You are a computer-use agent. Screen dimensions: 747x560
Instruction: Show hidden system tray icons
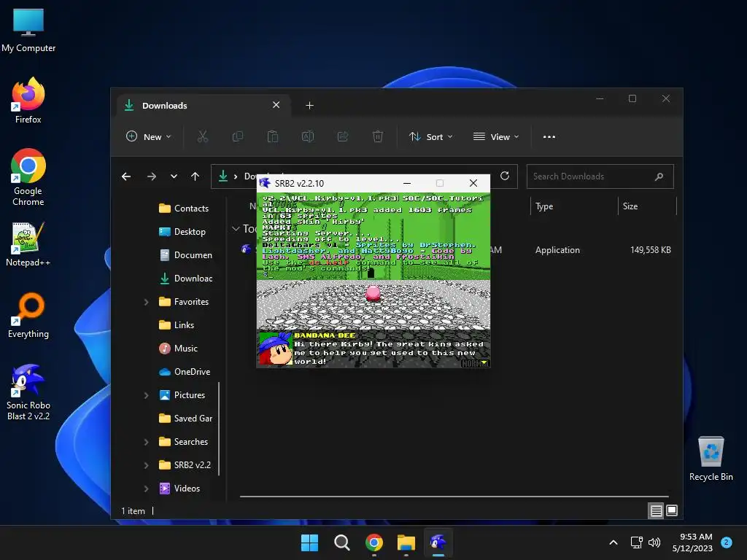pos(614,542)
